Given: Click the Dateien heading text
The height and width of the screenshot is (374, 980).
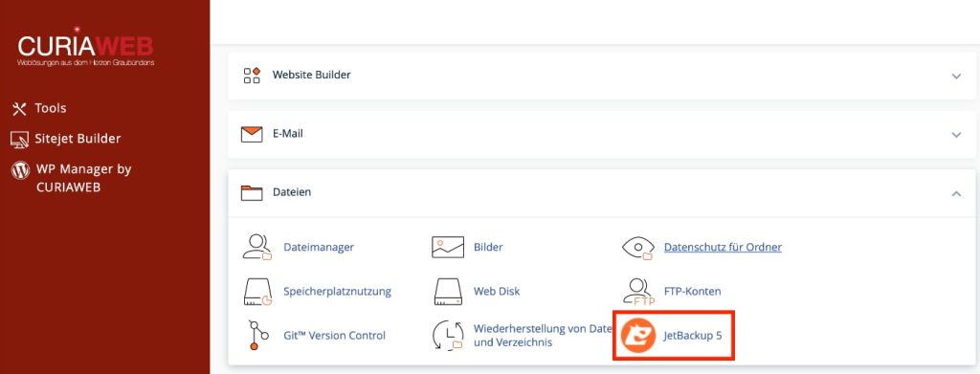Looking at the screenshot, I should pos(292,192).
